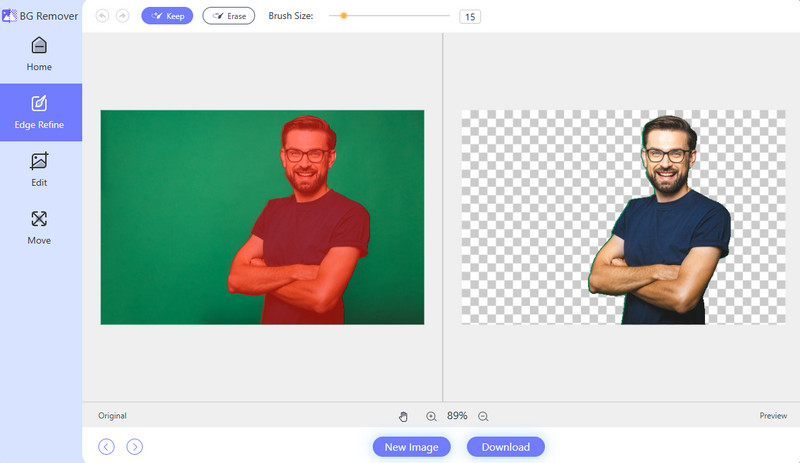Zoom out using the minus magnifier
Image resolution: width=800 pixels, height=463 pixels.
pos(483,416)
